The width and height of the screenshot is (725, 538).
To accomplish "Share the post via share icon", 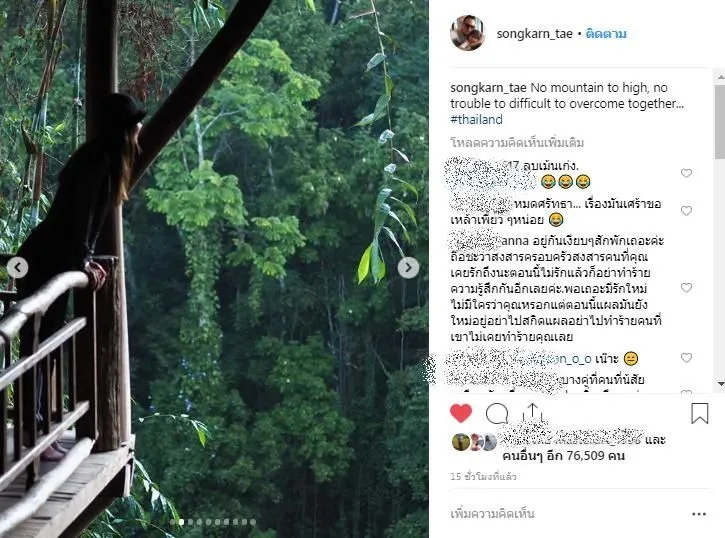I will tap(532, 413).
